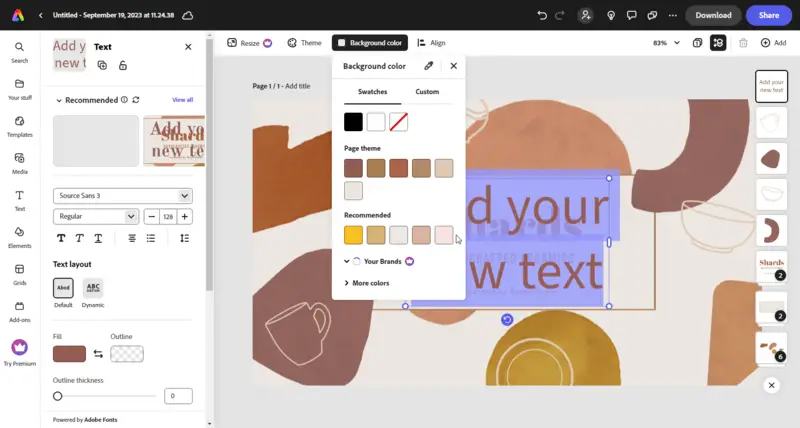Toggle bold text formatting
This screenshot has width=800, height=428.
pyautogui.click(x=61, y=238)
